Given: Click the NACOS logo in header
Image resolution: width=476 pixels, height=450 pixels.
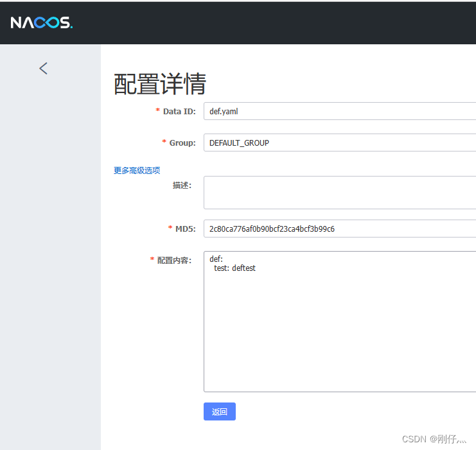Looking at the screenshot, I should (42, 22).
